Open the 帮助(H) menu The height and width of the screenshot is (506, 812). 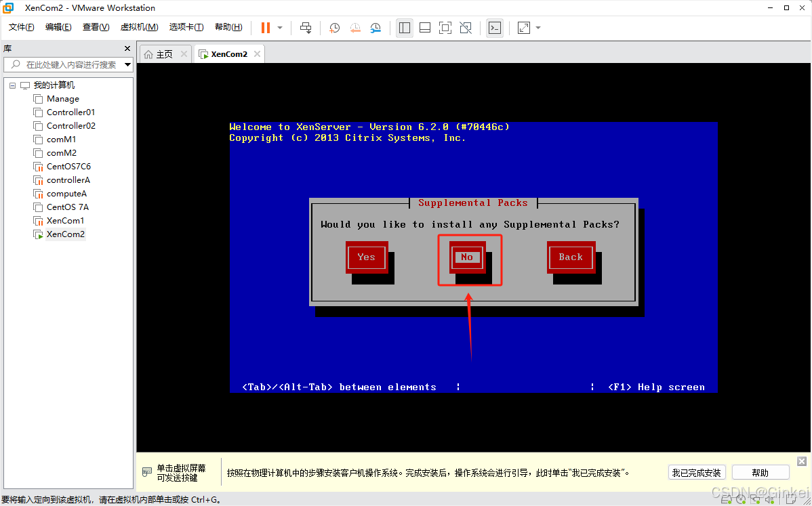point(228,27)
